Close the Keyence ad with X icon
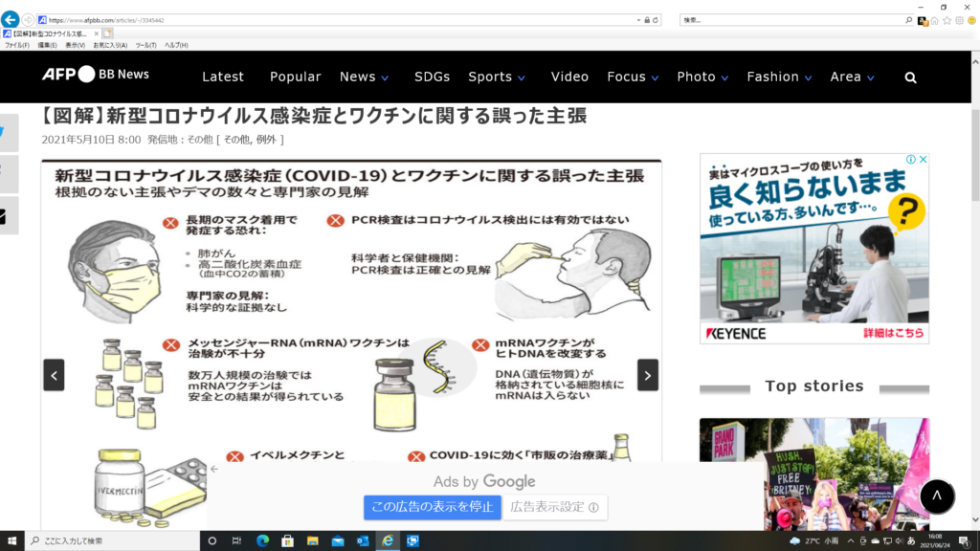Image resolution: width=980 pixels, height=551 pixels. point(924,160)
